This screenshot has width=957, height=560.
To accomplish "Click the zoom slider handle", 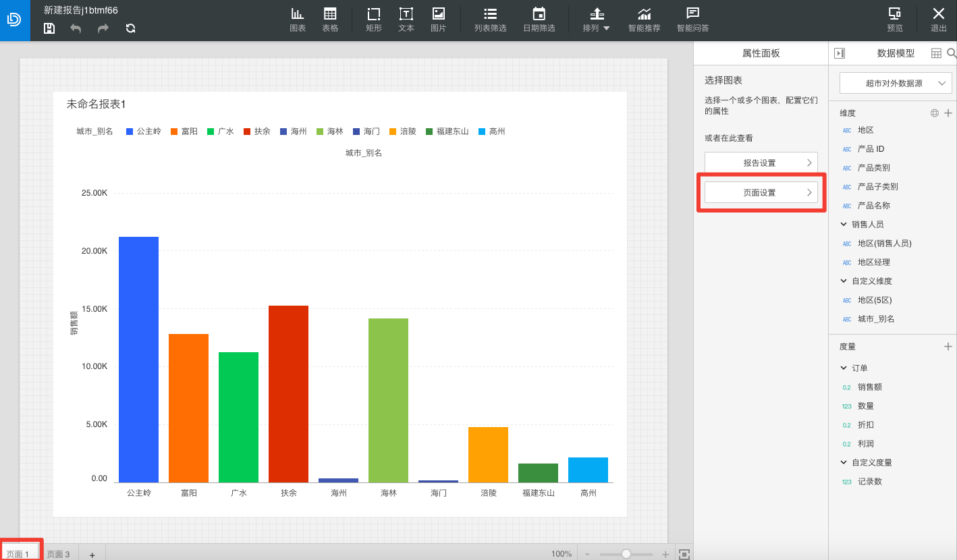I will (x=626, y=554).
